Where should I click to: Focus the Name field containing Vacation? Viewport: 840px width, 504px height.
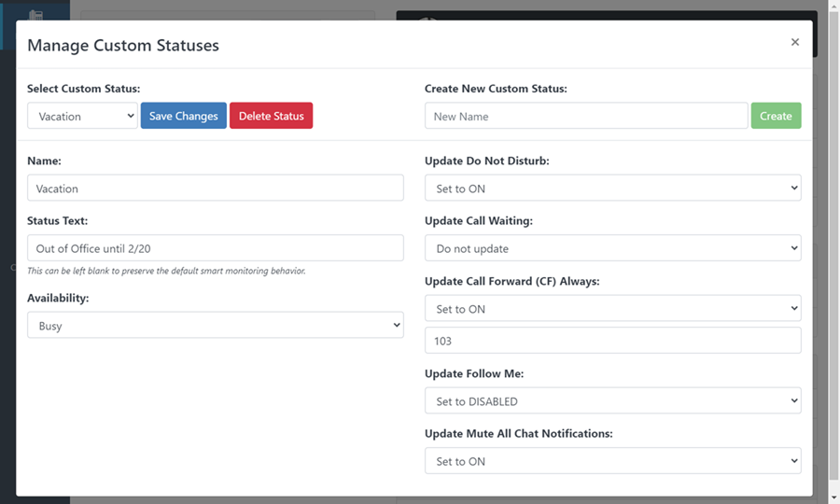pyautogui.click(x=215, y=188)
